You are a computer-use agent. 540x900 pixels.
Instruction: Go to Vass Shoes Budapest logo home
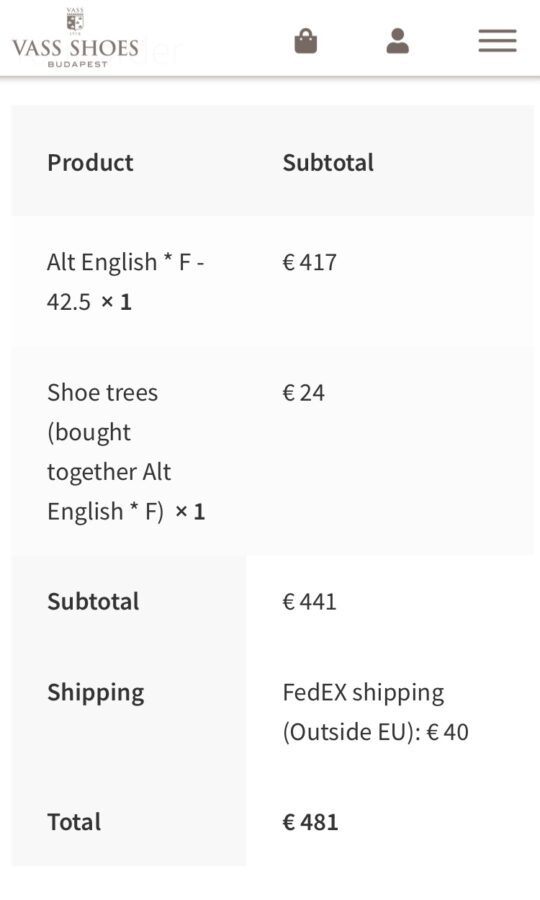[75, 38]
